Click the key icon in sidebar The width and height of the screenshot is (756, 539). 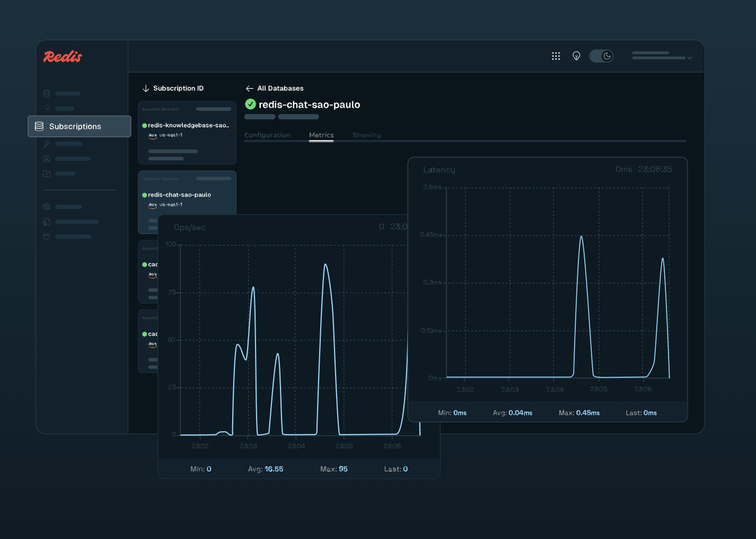[x=47, y=144]
